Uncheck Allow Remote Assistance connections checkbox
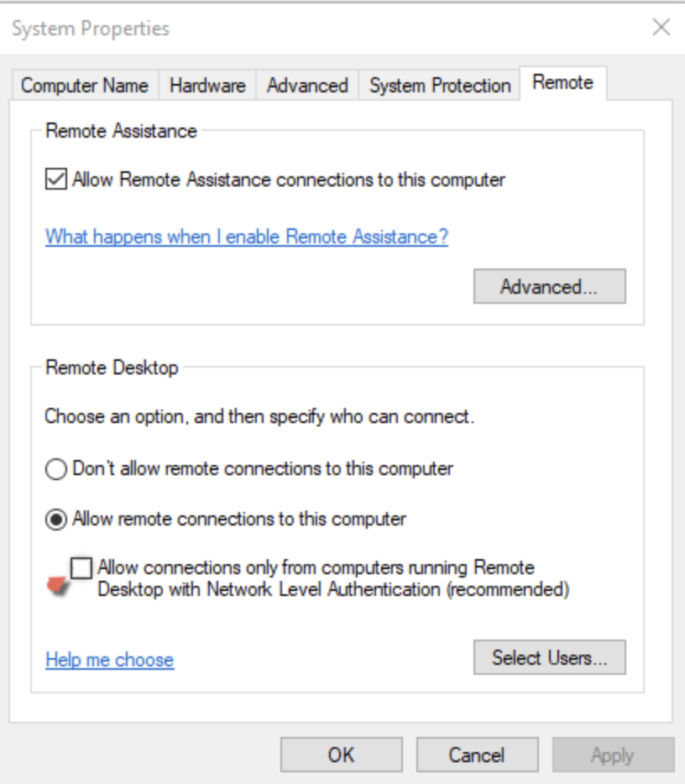The height and width of the screenshot is (784, 685). coord(56,180)
